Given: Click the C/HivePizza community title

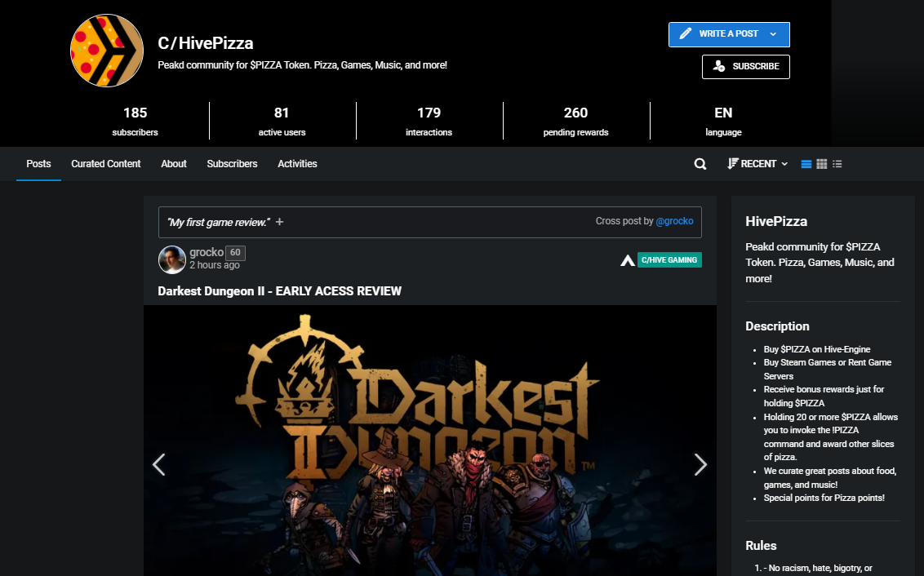Looking at the screenshot, I should point(206,43).
